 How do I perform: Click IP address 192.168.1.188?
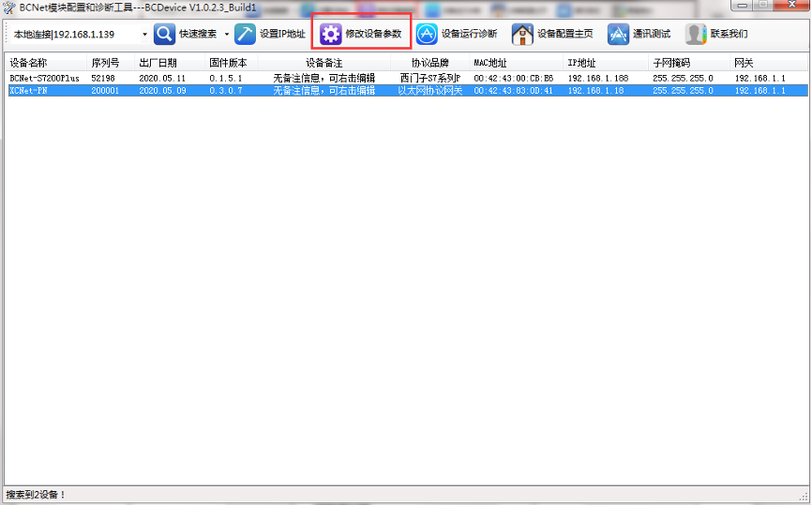pos(598,78)
